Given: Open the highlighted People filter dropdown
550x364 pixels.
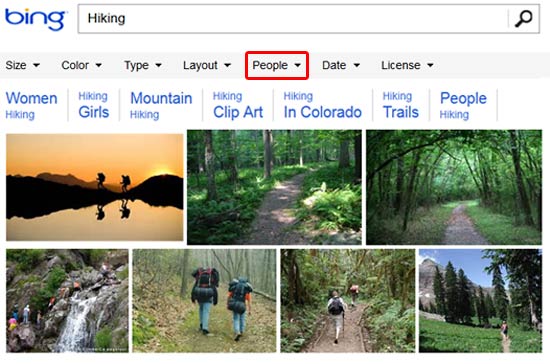Looking at the screenshot, I should [x=277, y=66].
